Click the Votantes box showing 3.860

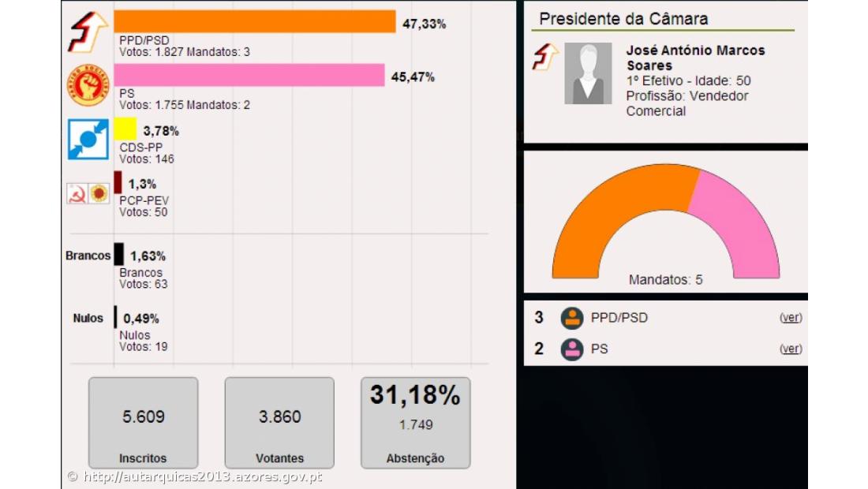click(279, 422)
